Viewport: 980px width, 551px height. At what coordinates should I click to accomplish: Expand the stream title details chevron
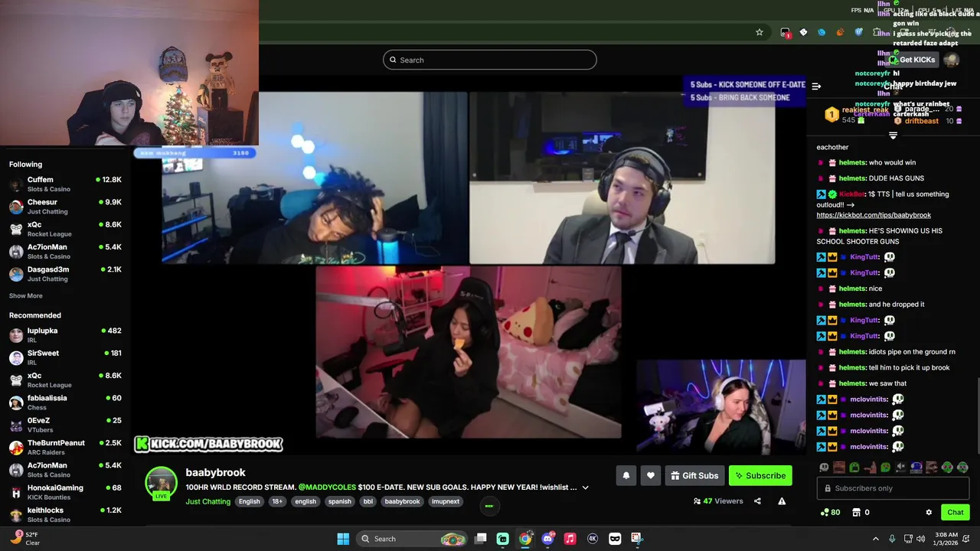(586, 487)
